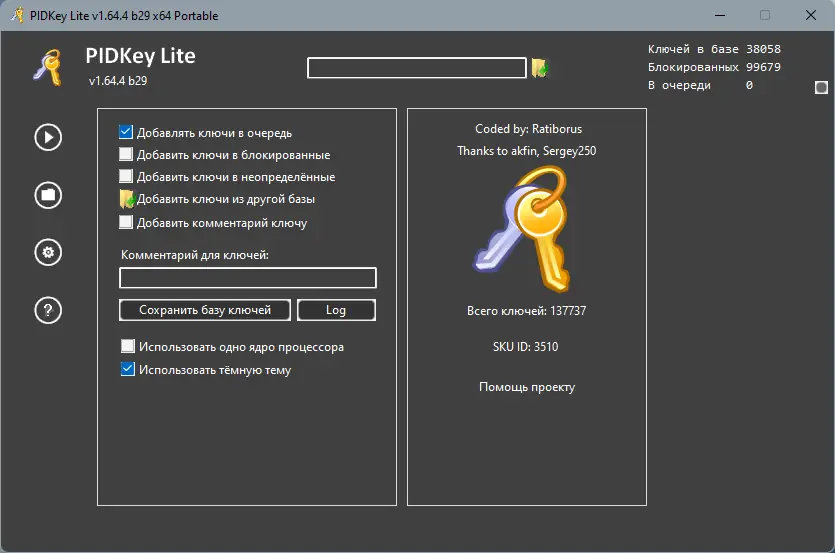Open the settings gear sidebar icon
This screenshot has height=553, width=835.
click(x=48, y=253)
